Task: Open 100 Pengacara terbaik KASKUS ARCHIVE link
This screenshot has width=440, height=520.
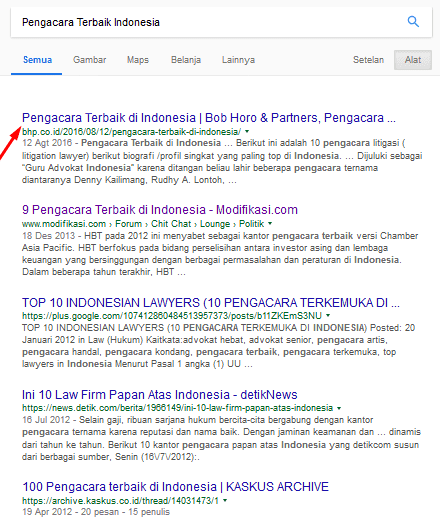Action: [175, 487]
